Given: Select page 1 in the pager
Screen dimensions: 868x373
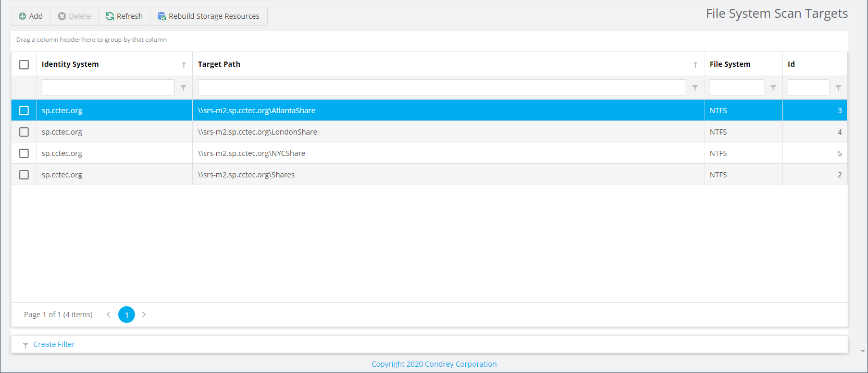Looking at the screenshot, I should coord(127,315).
